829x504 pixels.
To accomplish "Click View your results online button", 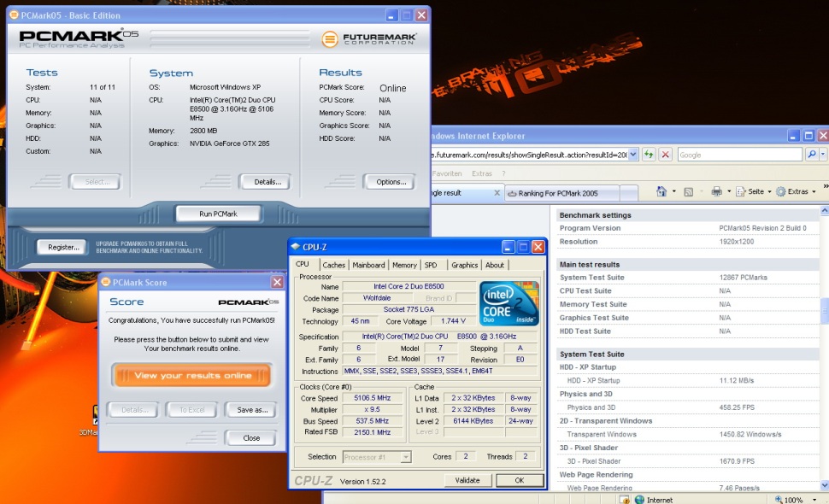I will 192,376.
